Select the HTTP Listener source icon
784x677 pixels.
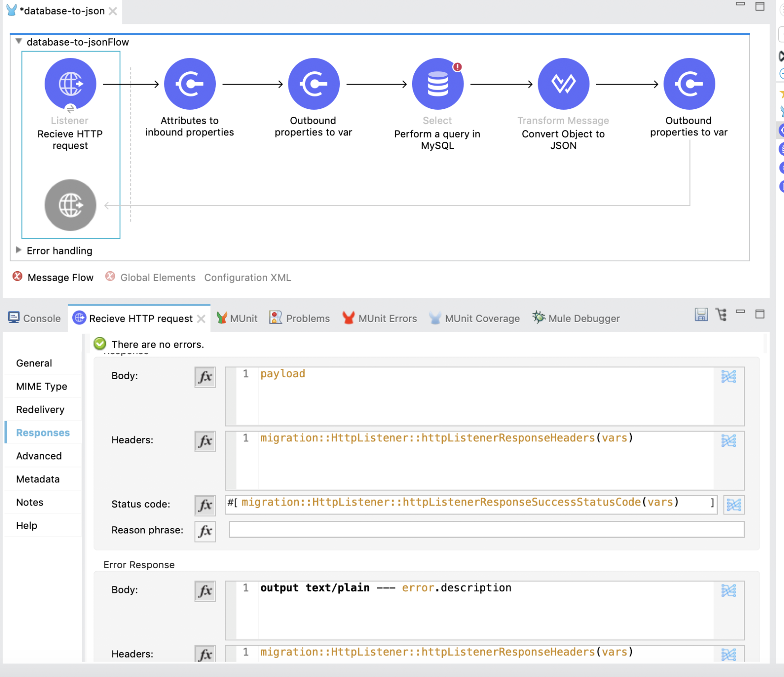[70, 84]
